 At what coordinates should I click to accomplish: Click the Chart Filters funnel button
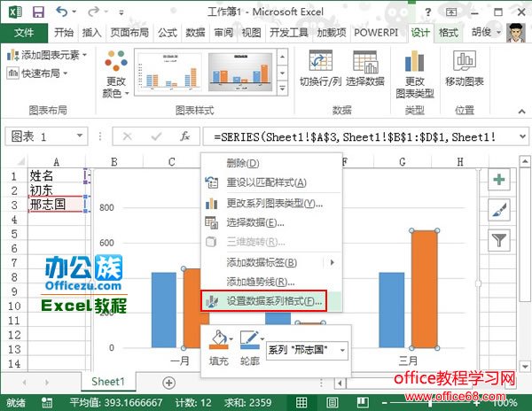[498, 240]
